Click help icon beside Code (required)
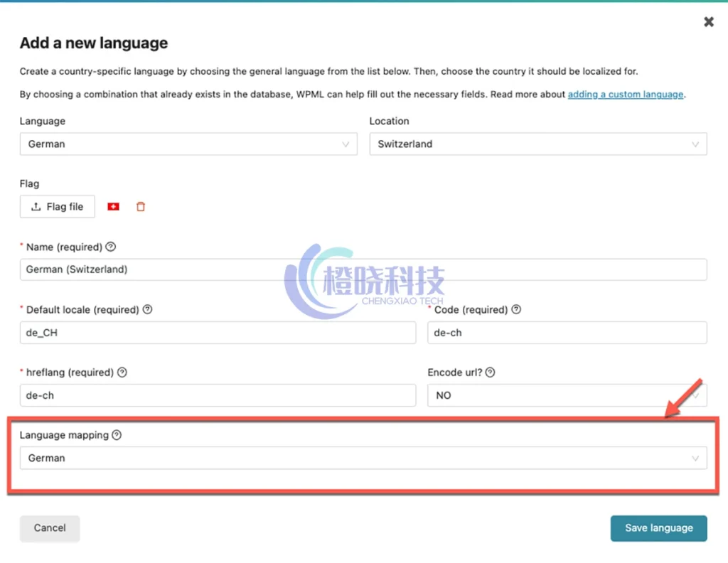Image resolution: width=728 pixels, height=563 pixels. point(516,310)
